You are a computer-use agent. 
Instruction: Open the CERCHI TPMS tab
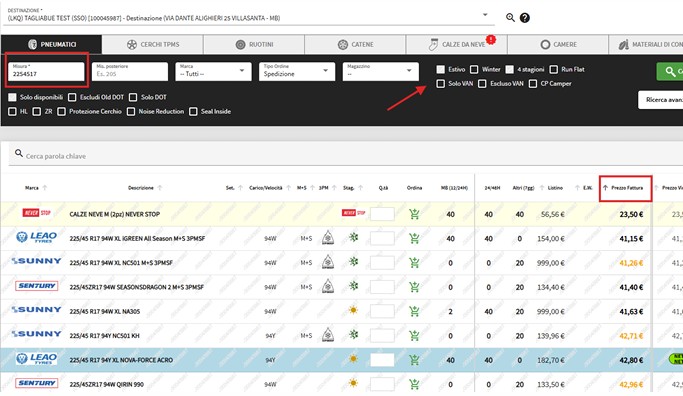click(x=153, y=44)
